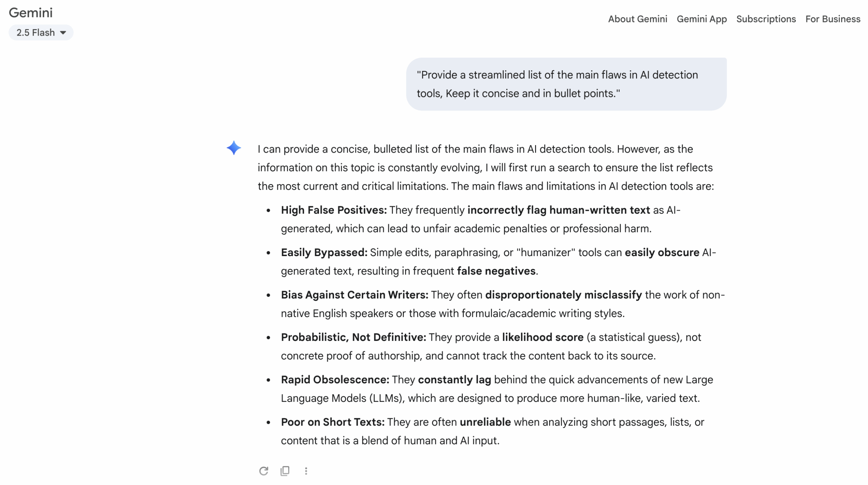
Task: Click the Poor on Short Texts heading
Action: pyautogui.click(x=333, y=422)
